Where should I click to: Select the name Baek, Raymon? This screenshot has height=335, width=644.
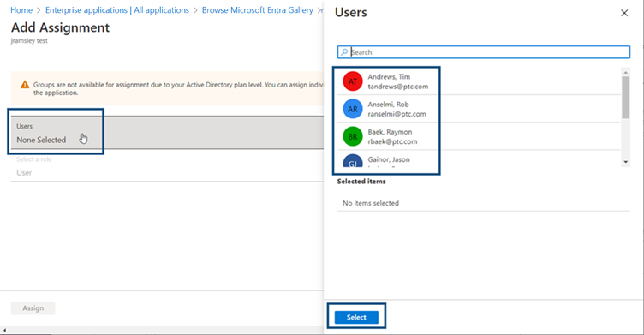390,132
